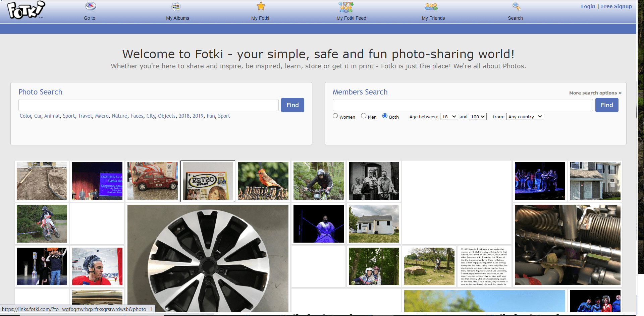Open the minimum age 18 dropdown
Image resolution: width=644 pixels, height=316 pixels.
[449, 117]
